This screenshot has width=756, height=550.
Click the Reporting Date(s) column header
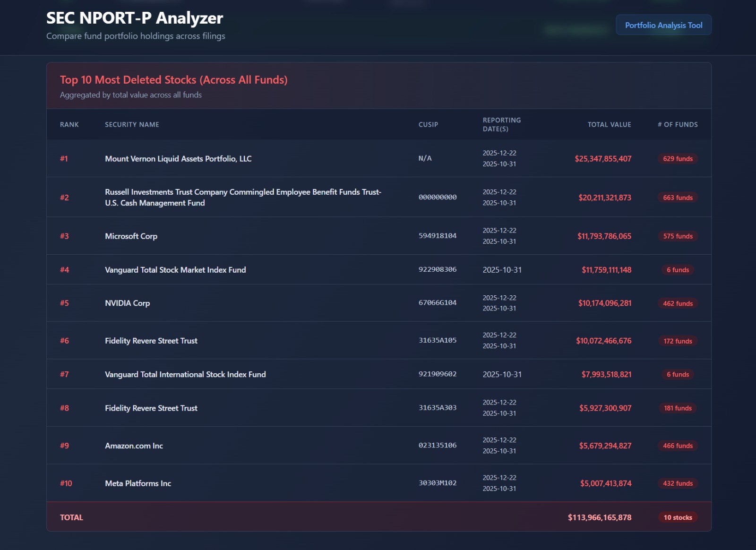click(x=501, y=125)
